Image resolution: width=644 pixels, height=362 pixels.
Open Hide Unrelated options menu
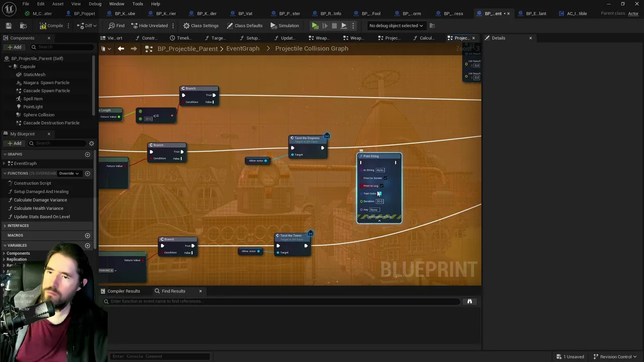click(173, 26)
